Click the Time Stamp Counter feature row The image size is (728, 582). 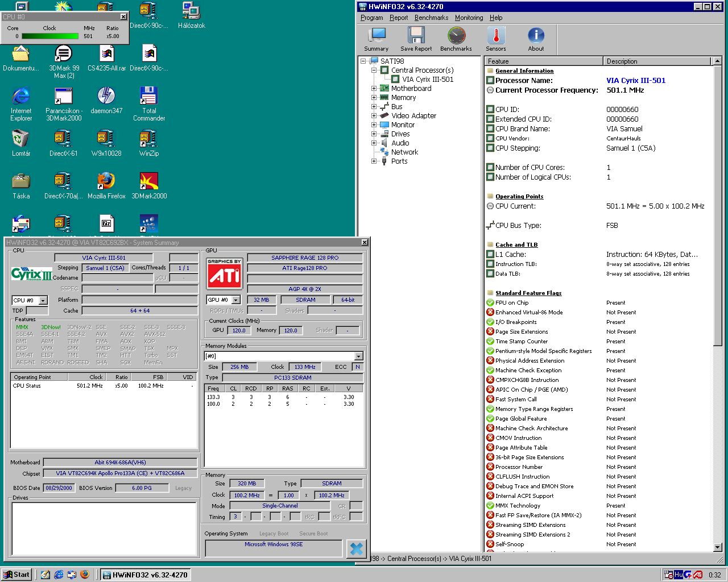tap(598, 342)
